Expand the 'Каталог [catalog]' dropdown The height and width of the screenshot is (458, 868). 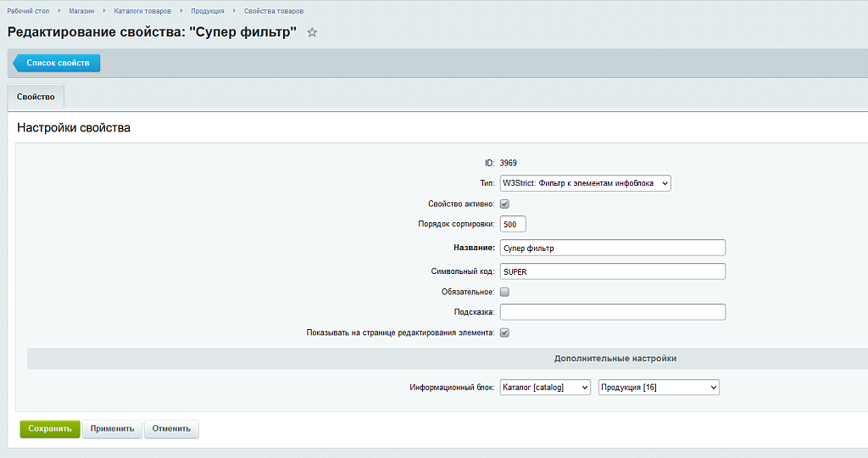tap(545, 388)
